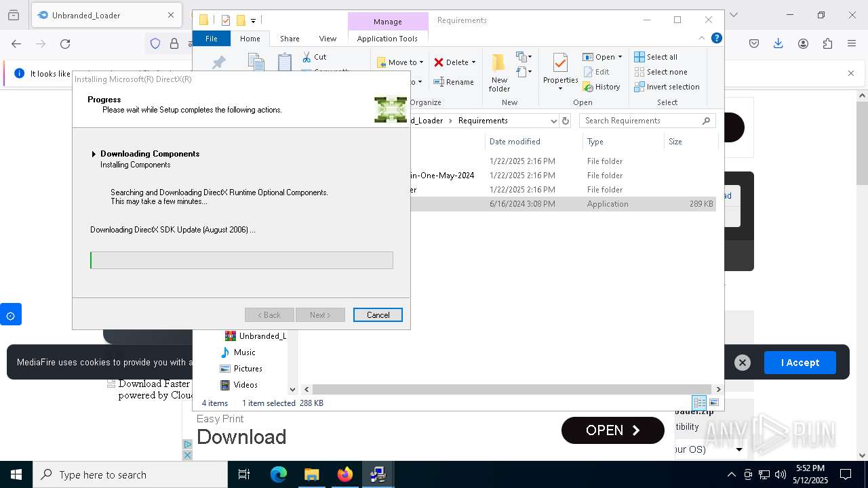The height and width of the screenshot is (488, 868).
Task: Open Windows Start menu
Action: (16, 474)
